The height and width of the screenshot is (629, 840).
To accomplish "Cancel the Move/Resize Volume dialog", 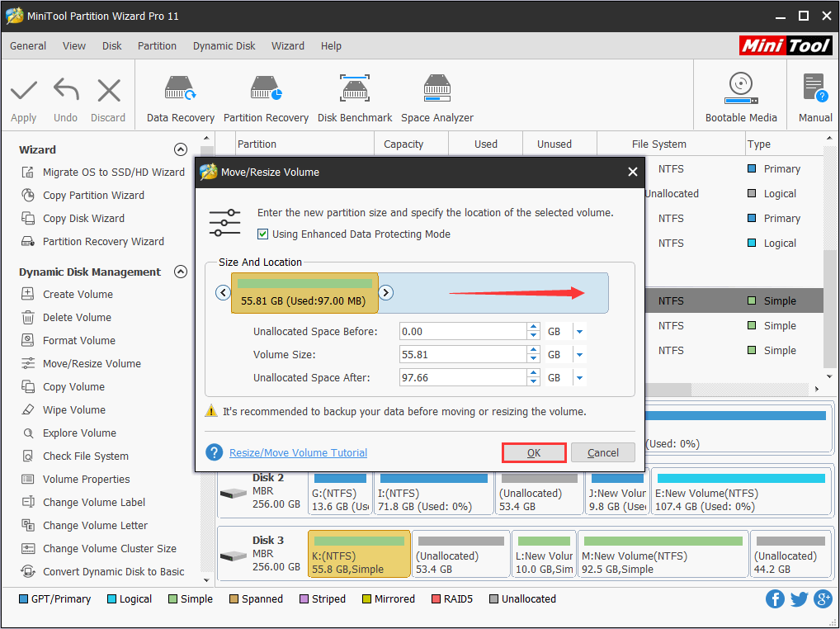I will pos(602,452).
